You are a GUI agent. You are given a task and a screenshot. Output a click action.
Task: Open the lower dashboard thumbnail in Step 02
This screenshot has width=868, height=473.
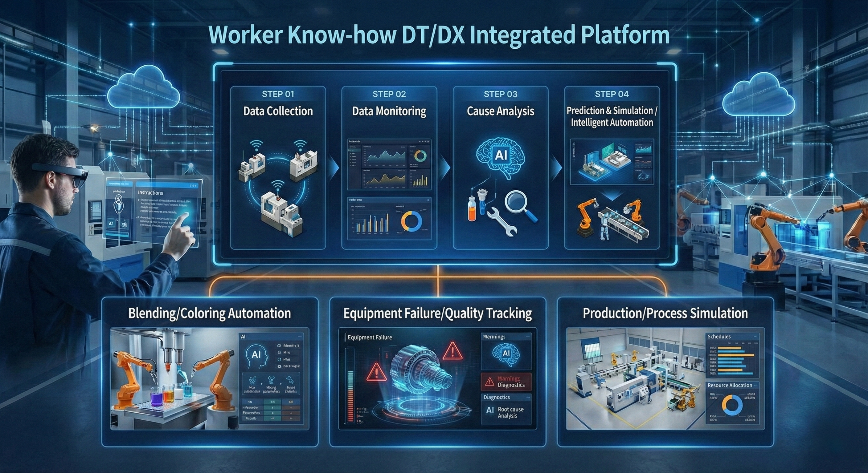pos(389,219)
